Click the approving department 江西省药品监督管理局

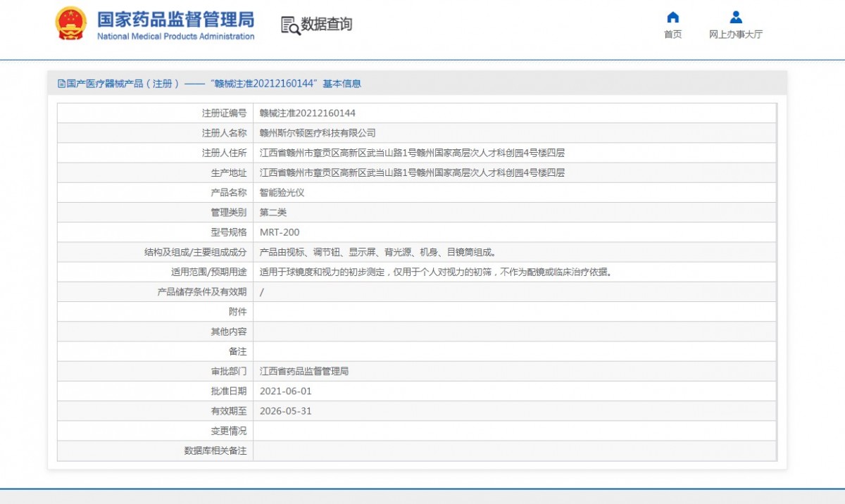tap(303, 371)
